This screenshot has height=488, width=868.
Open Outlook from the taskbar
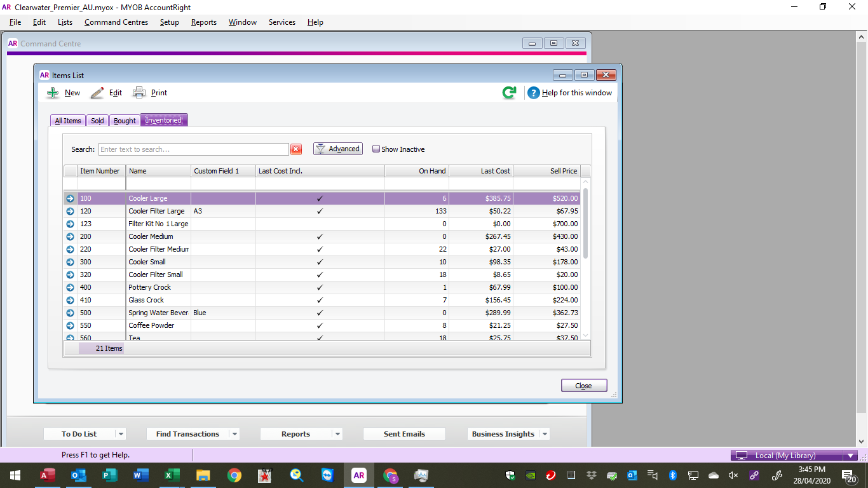[79, 475]
